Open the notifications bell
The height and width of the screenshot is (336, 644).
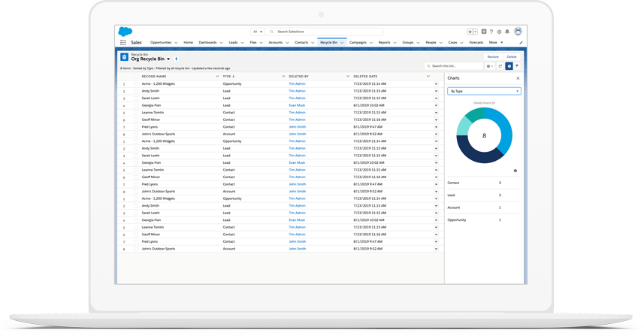click(x=507, y=32)
